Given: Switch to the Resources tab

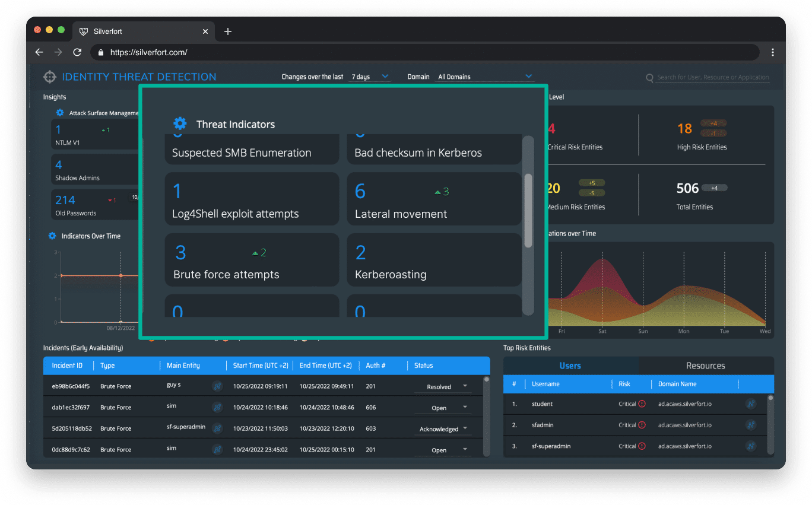Looking at the screenshot, I should [706, 366].
